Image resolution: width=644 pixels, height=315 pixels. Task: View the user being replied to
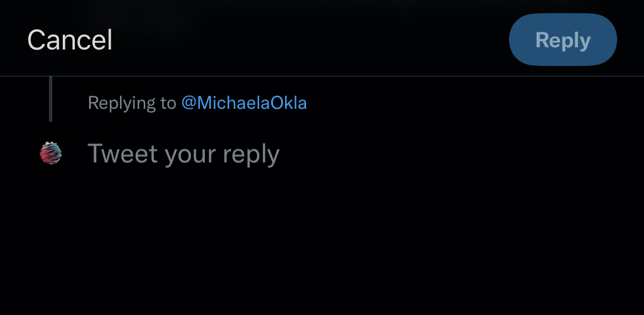[244, 103]
